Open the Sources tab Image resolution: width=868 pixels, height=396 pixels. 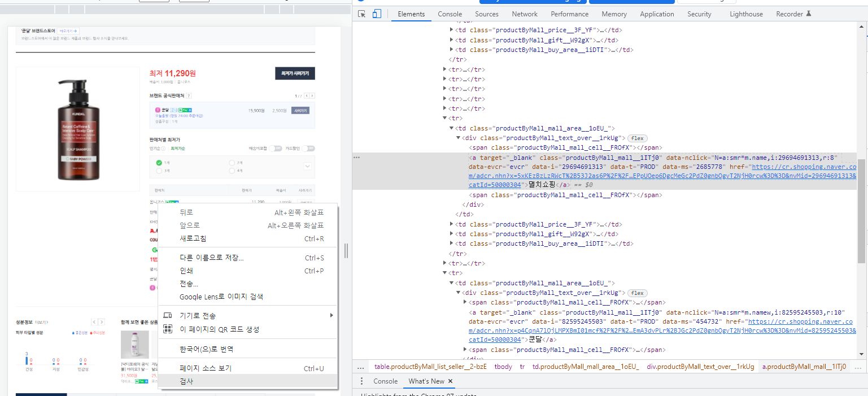pyautogui.click(x=487, y=14)
